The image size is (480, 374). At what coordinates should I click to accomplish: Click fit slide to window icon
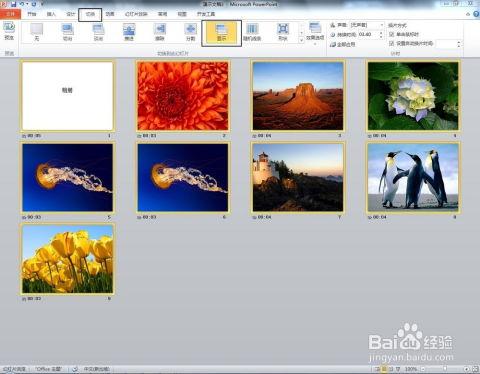coord(475,369)
